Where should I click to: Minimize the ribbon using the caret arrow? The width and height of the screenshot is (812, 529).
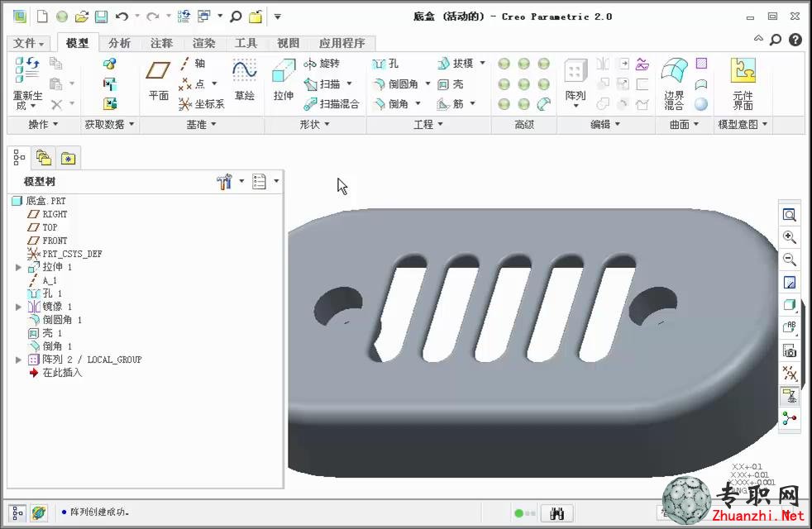pos(758,39)
